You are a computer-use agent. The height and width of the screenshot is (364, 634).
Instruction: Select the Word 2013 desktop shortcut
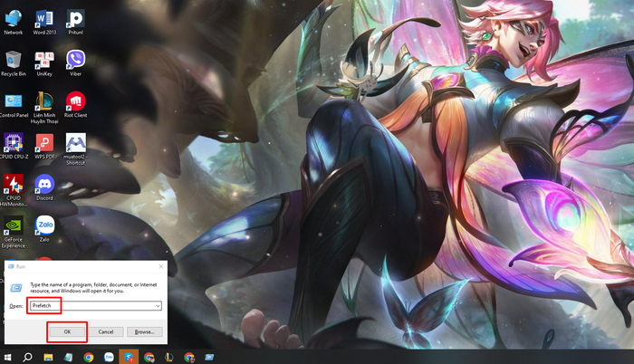click(44, 22)
